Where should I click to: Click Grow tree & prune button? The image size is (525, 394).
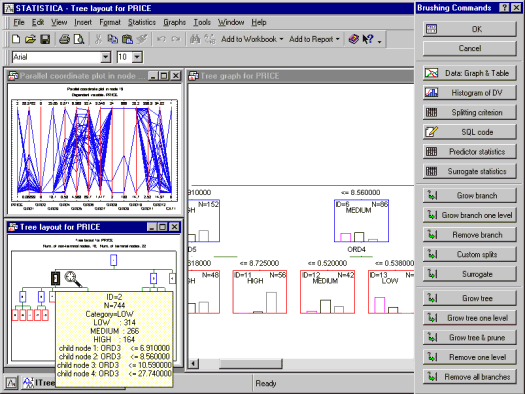[469, 337]
